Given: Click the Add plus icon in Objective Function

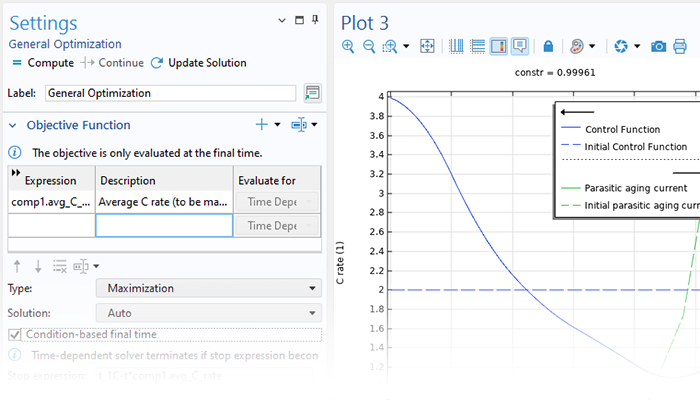Looking at the screenshot, I should pos(262,125).
